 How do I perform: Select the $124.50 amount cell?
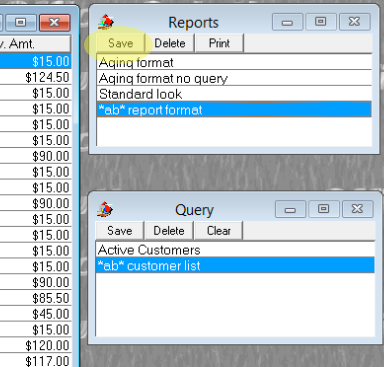(35, 77)
